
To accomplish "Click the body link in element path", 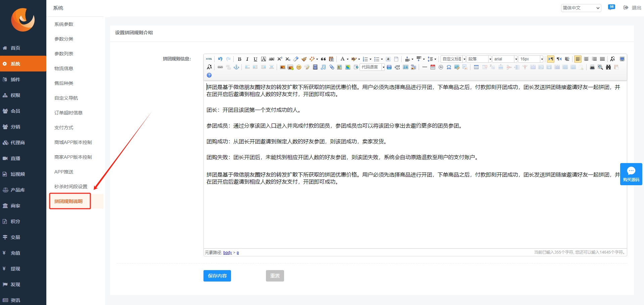I will click(x=228, y=253).
